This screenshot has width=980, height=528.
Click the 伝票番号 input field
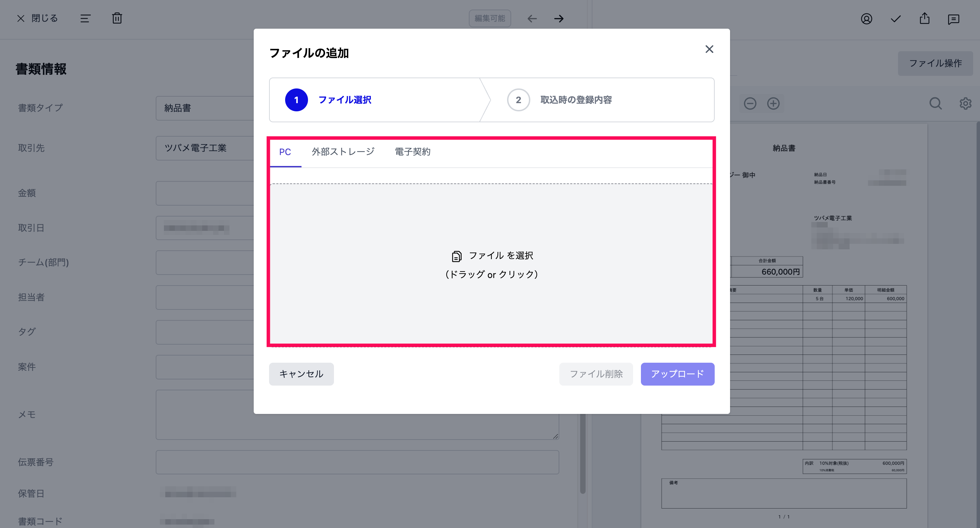click(357, 462)
